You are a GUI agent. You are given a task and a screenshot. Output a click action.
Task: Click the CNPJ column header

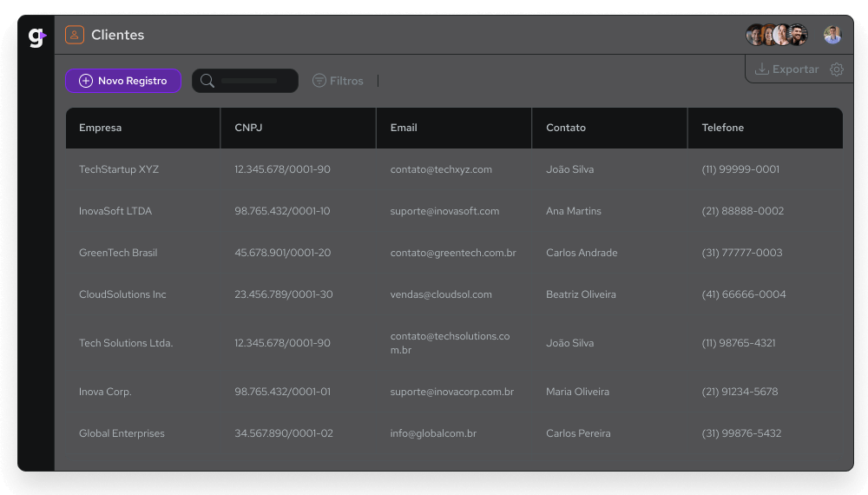248,128
